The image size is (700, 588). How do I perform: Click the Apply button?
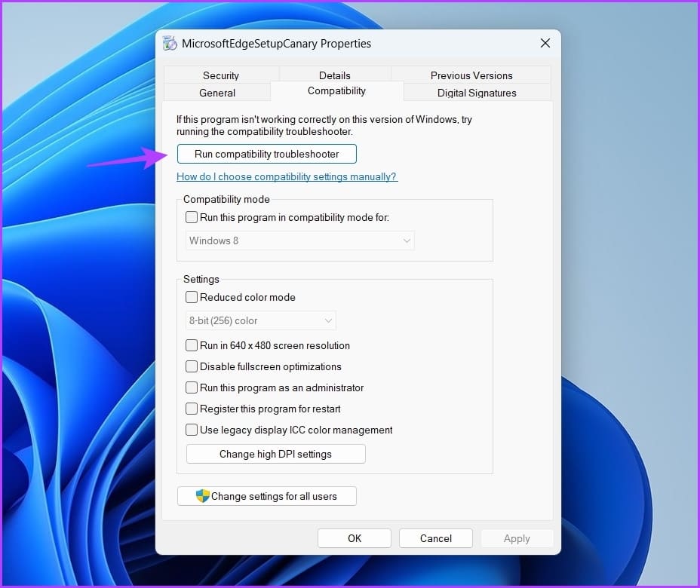(517, 538)
